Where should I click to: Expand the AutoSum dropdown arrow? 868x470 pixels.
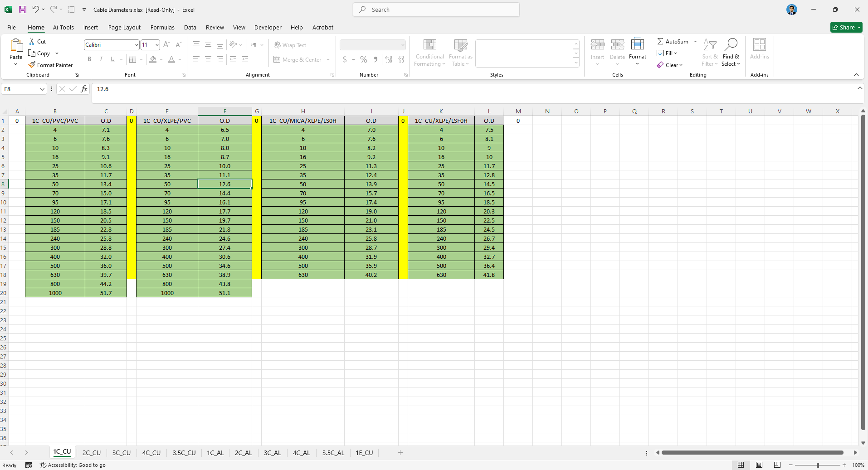(695, 41)
